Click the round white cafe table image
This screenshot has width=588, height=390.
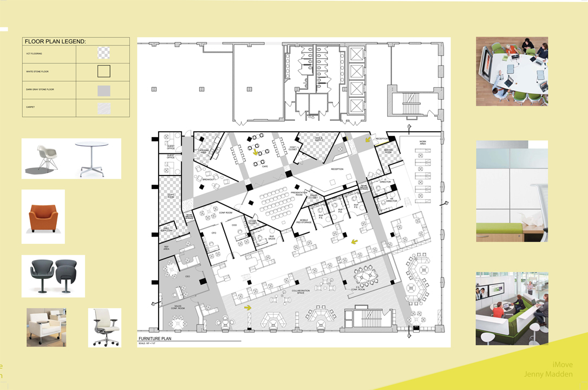[x=88, y=158]
